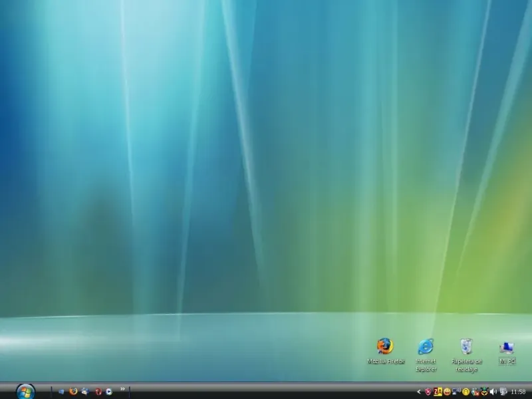The height and width of the screenshot is (399, 532).
Task: Launch Windows Media Player from Quick Launch
Action: coord(109,392)
